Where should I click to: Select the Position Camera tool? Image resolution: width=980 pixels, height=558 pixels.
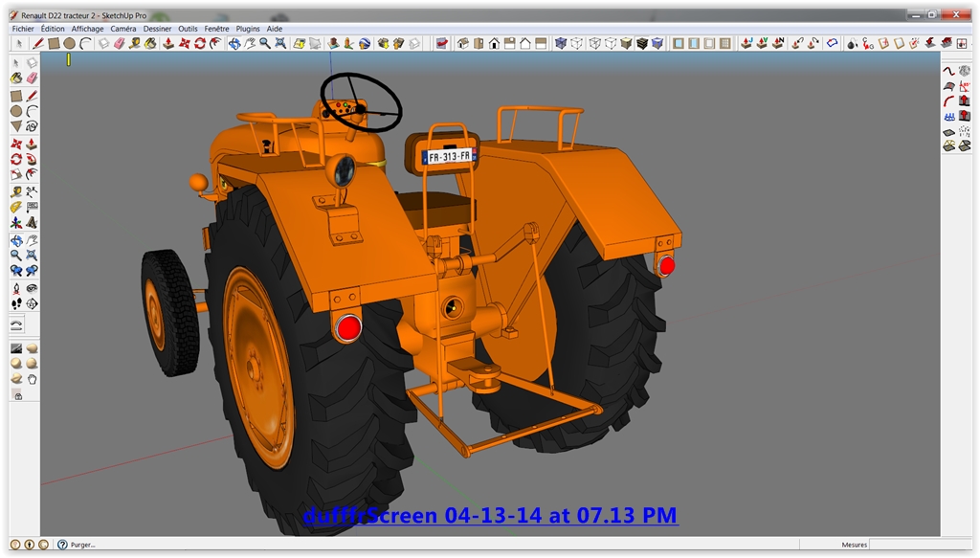coord(16,289)
